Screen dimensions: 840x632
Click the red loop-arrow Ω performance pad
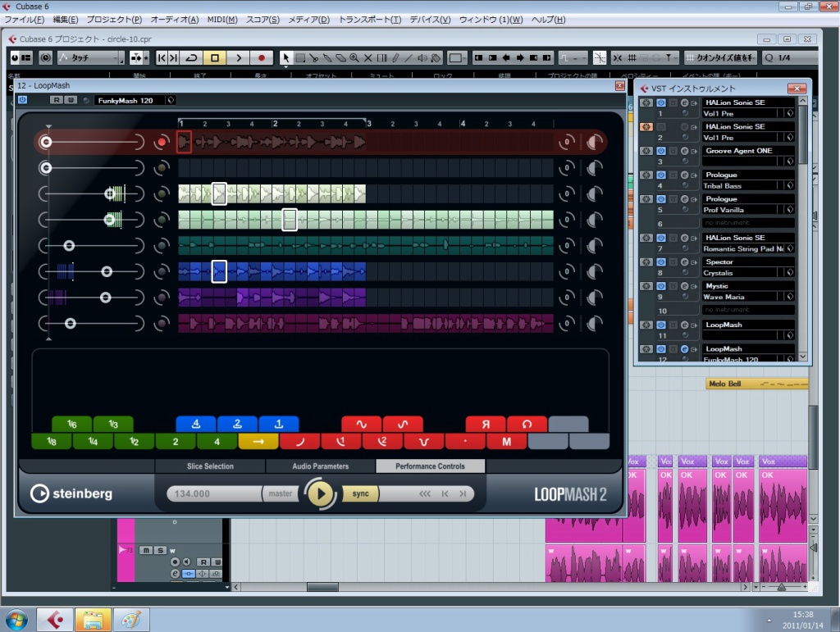(x=527, y=424)
